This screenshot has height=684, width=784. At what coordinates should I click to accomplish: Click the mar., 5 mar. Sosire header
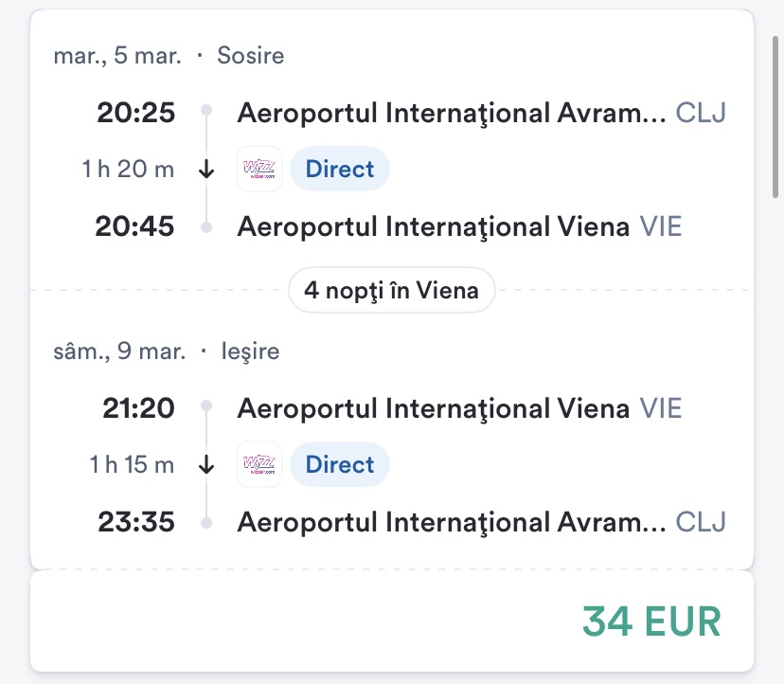[x=169, y=56]
